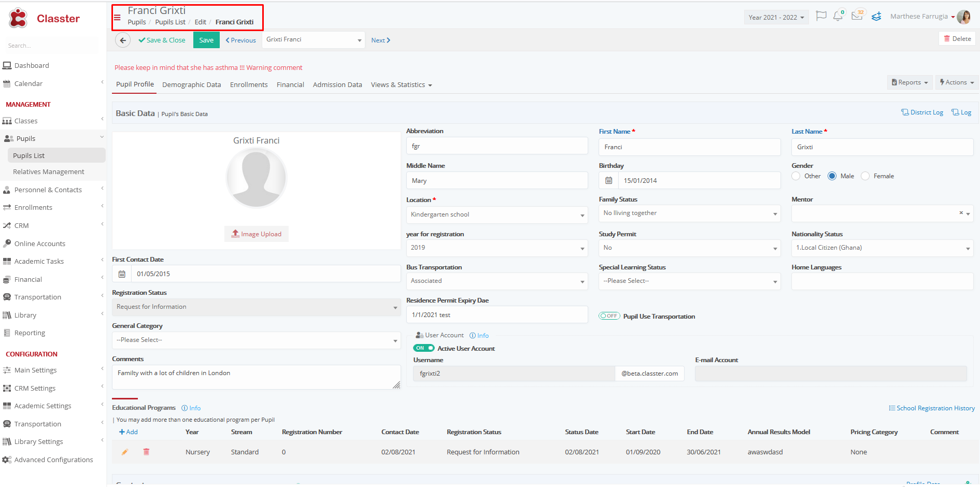
Task: Open Library in the sidebar
Action: click(25, 315)
